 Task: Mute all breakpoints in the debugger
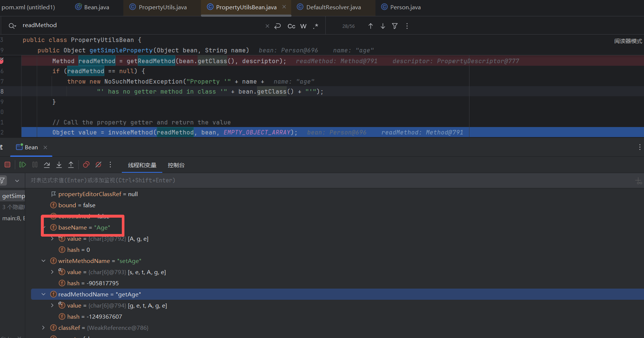tap(98, 165)
